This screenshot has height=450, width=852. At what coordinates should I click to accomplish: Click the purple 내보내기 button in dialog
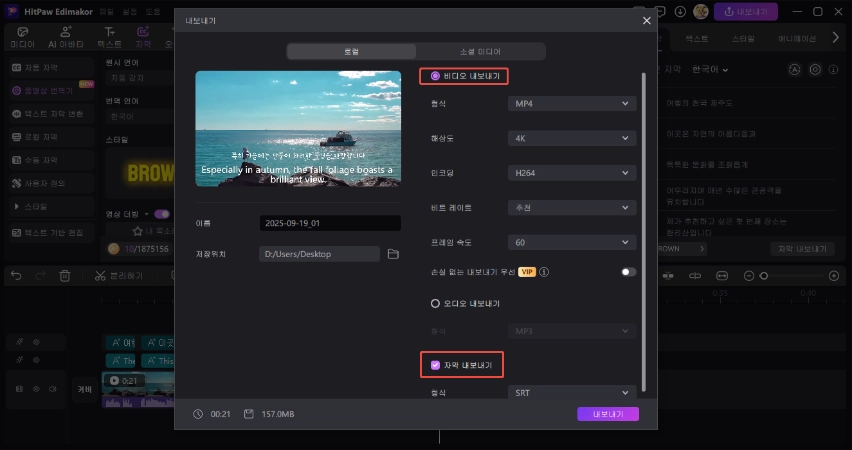607,413
